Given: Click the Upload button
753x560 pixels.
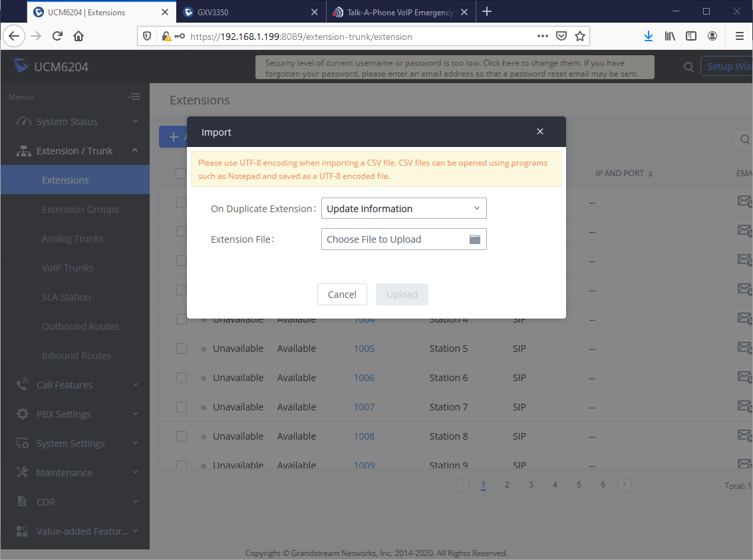Looking at the screenshot, I should (402, 295).
